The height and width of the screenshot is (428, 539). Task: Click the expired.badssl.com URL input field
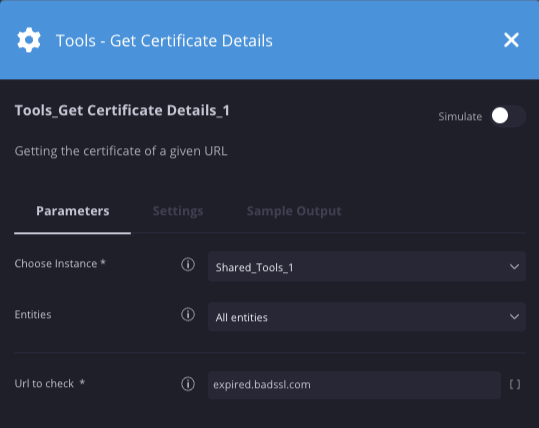point(354,385)
